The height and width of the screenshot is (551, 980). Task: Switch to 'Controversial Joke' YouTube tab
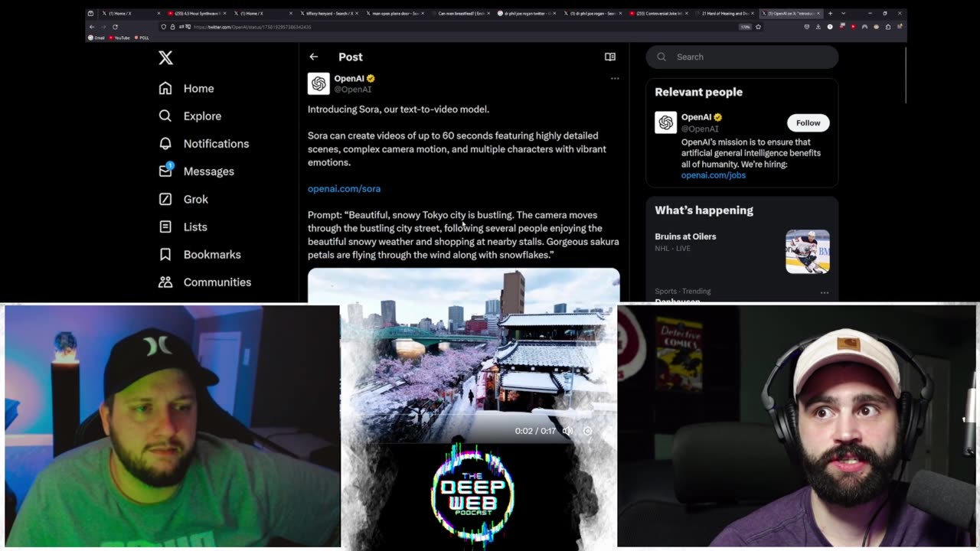click(658, 13)
